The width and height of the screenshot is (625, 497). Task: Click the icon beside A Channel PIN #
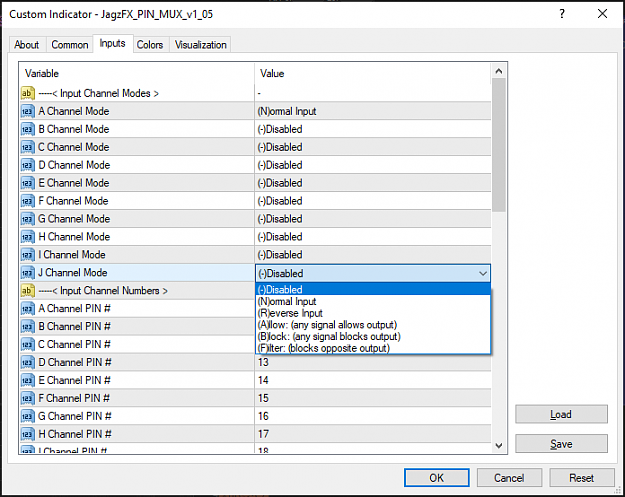click(x=28, y=308)
